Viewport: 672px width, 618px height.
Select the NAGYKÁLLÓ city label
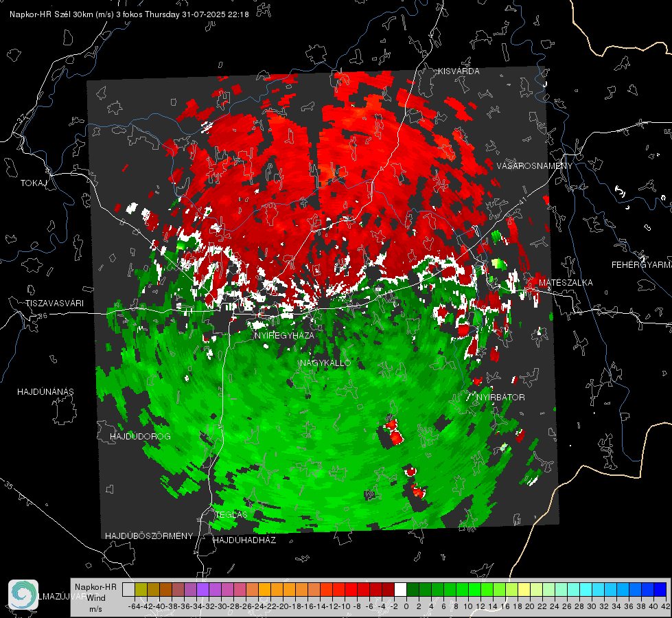point(325,363)
